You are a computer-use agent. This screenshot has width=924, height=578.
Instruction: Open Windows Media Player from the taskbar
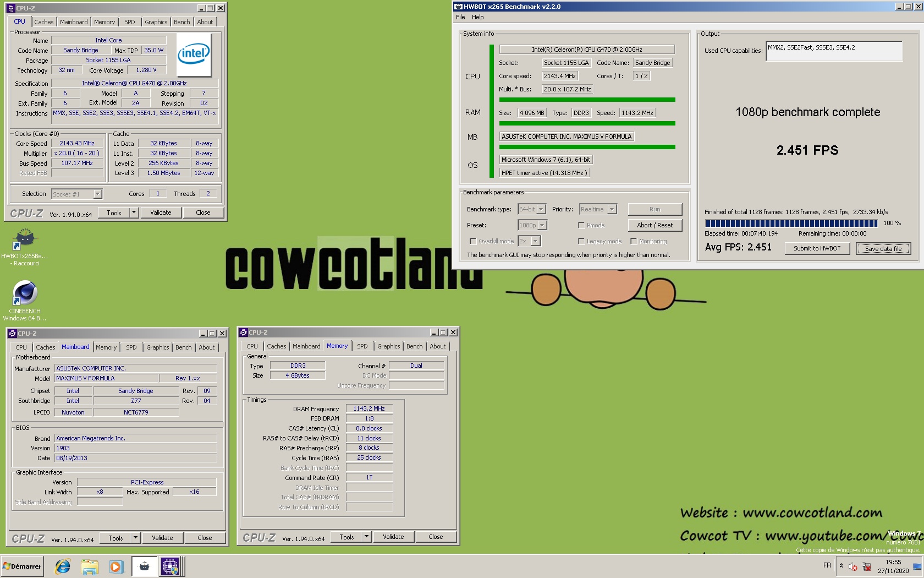pyautogui.click(x=116, y=566)
